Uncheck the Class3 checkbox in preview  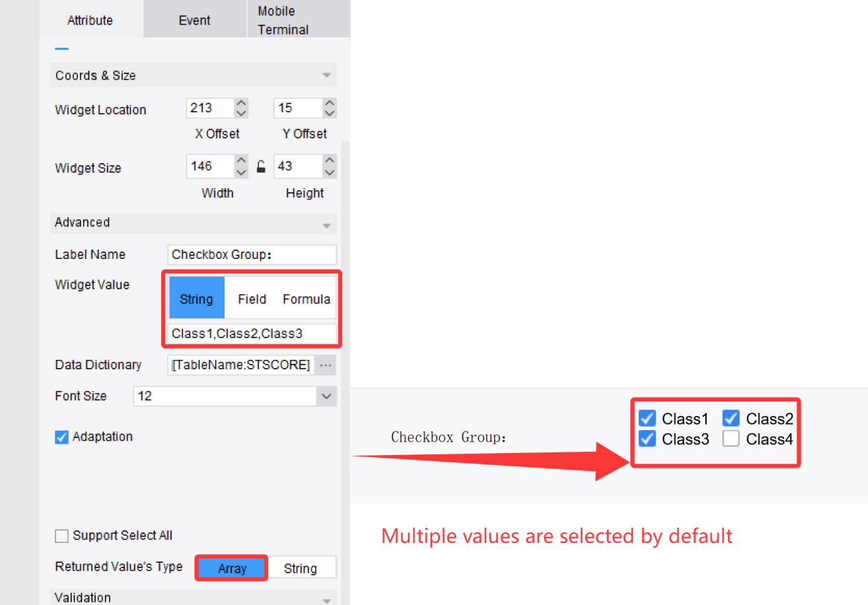(647, 439)
